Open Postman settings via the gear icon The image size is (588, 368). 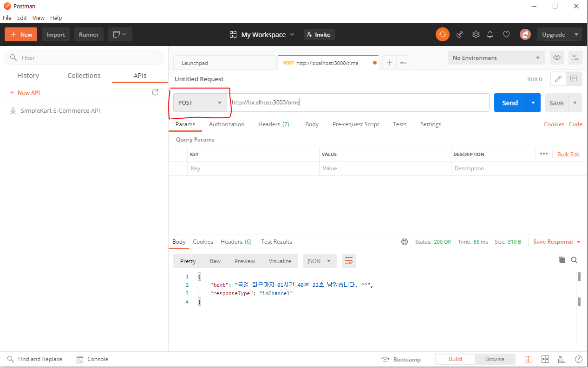(x=476, y=34)
